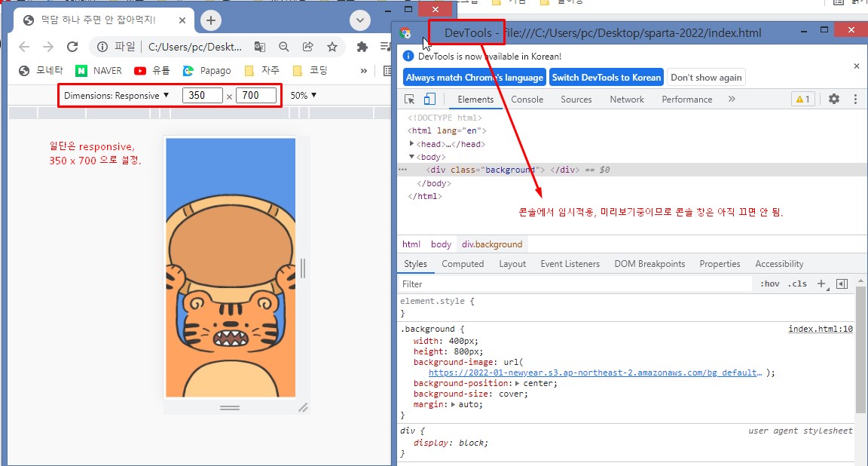
Task: Open the ellipsis actions beside the selected node
Action: tap(403, 170)
